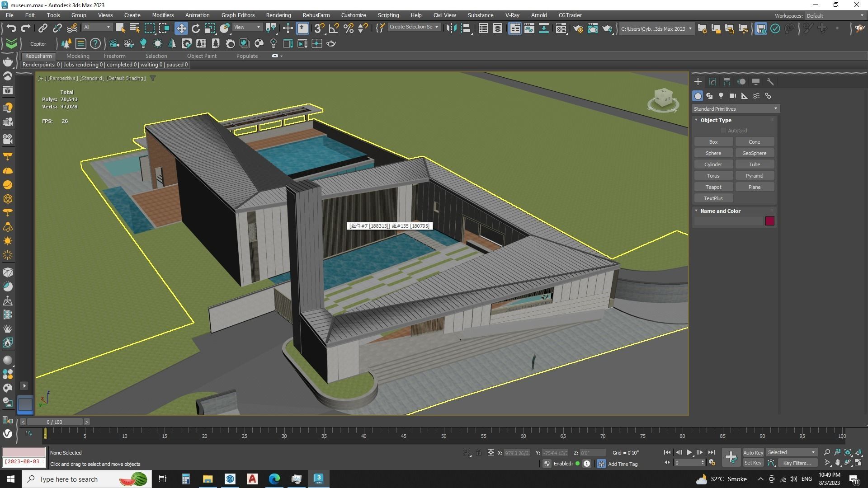
Task: Open the key filter Selected dropdown
Action: pyautogui.click(x=792, y=452)
